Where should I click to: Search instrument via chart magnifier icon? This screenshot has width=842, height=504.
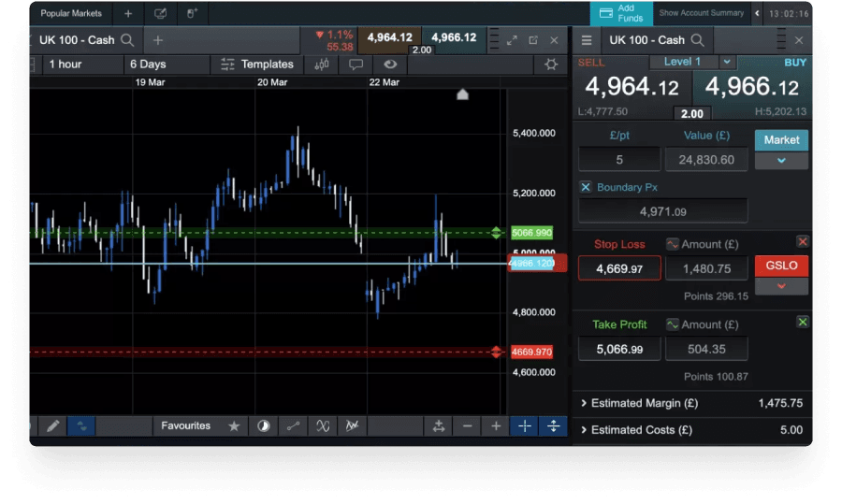(x=128, y=40)
